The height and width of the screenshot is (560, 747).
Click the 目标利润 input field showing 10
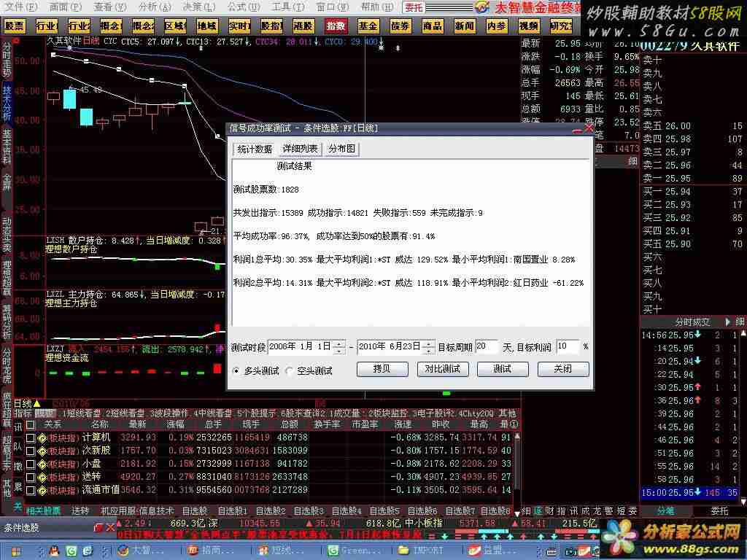coord(568,346)
